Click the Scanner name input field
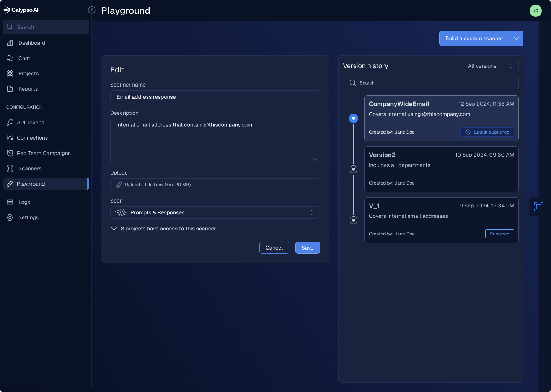The width and height of the screenshot is (551, 392). [x=215, y=97]
